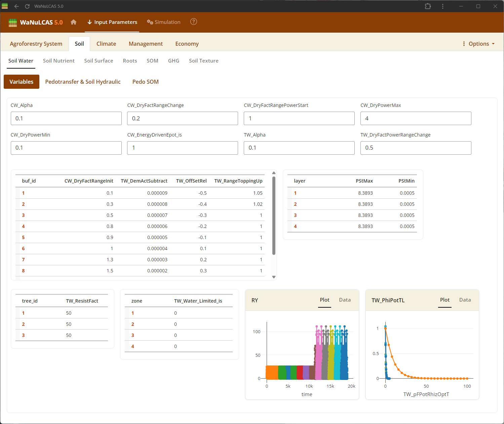The height and width of the screenshot is (424, 504).
Task: Expand the Options dropdown
Action: pyautogui.click(x=479, y=44)
